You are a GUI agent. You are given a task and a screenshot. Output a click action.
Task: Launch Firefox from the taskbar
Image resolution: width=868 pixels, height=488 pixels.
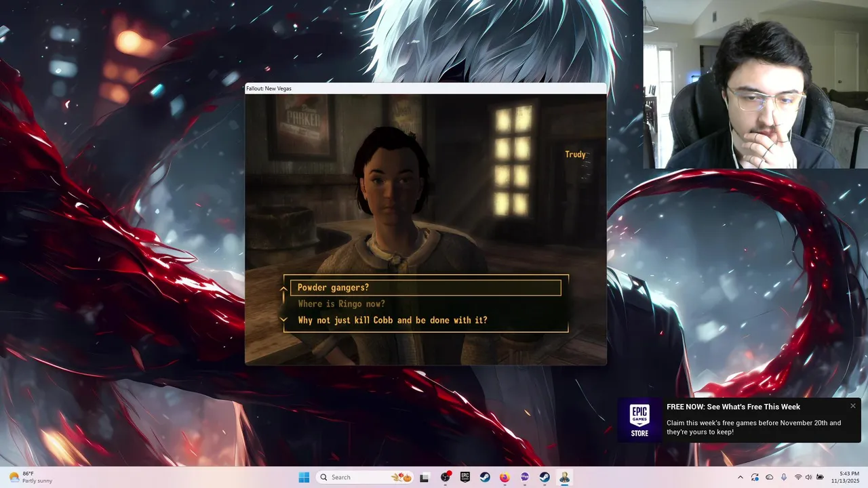pos(505,477)
